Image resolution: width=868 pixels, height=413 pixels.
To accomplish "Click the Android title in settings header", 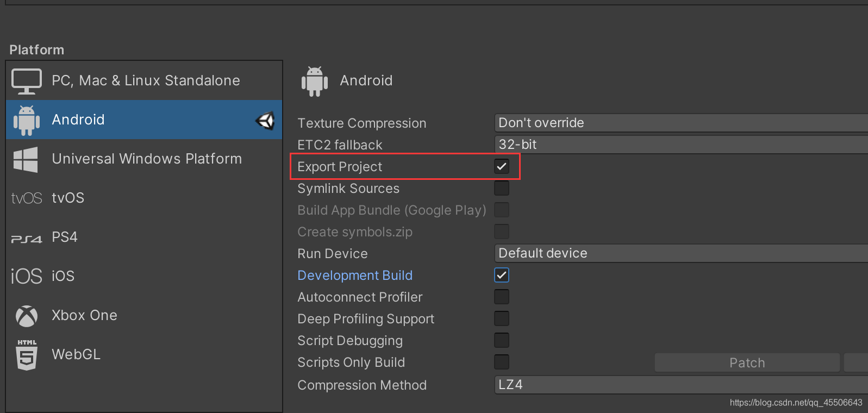I will (x=366, y=80).
